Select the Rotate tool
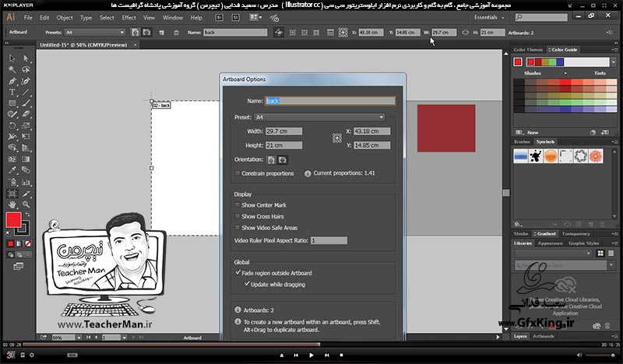623x364 pixels. 12,125
